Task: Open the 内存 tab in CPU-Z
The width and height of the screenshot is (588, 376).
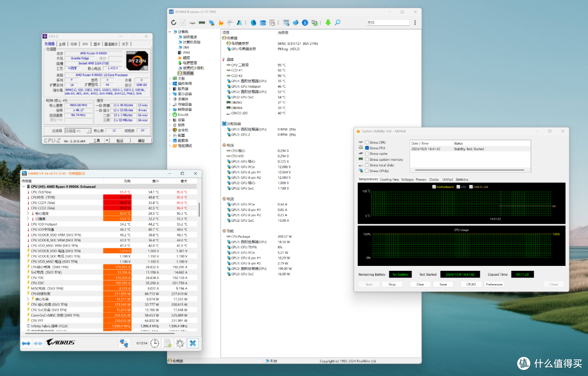Action: (x=74, y=44)
